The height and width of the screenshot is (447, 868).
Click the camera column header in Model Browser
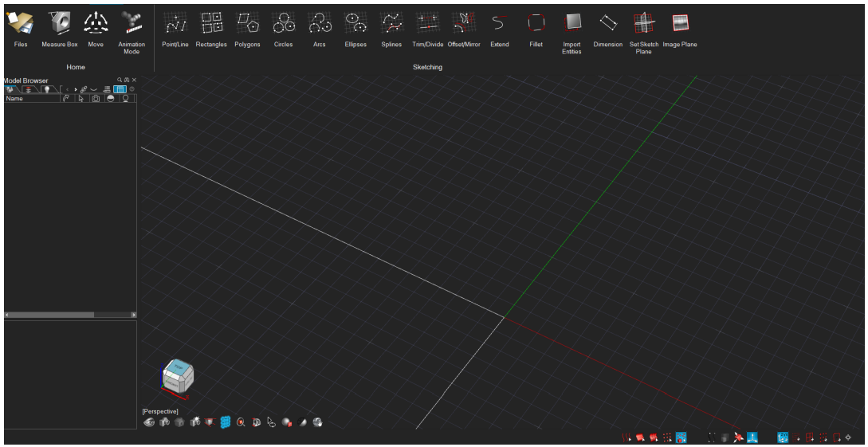pos(96,99)
